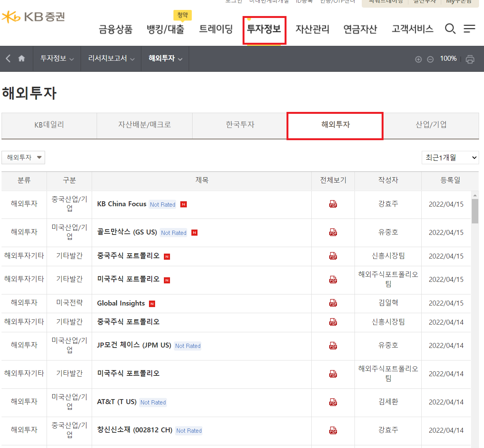Go to home via house icon
484x448 pixels.
pos(21,58)
